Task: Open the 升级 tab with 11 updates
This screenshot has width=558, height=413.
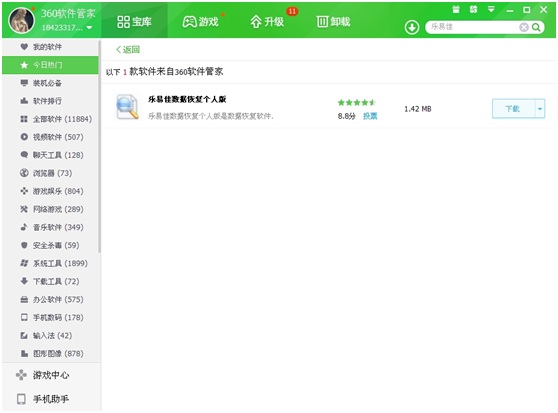Action: (x=267, y=22)
